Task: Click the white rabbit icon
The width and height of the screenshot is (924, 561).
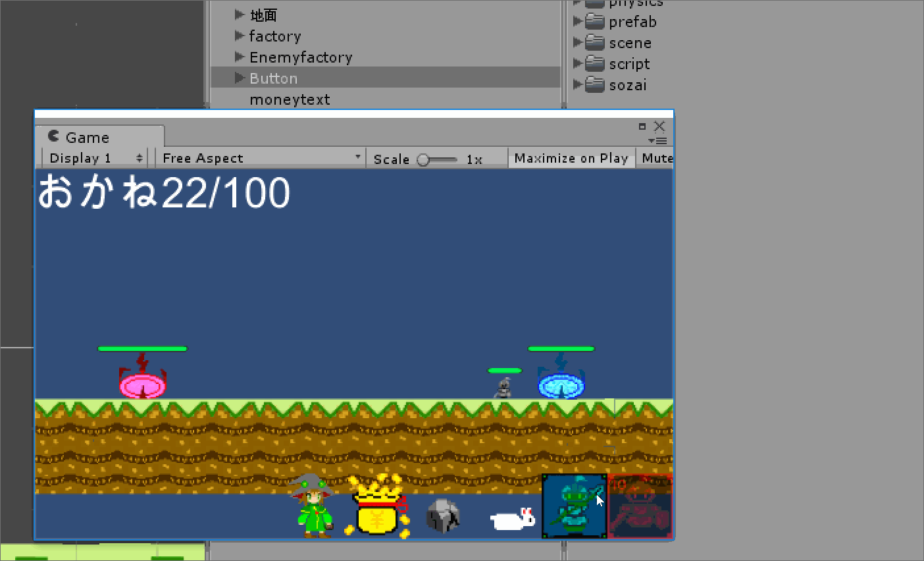Action: [513, 520]
